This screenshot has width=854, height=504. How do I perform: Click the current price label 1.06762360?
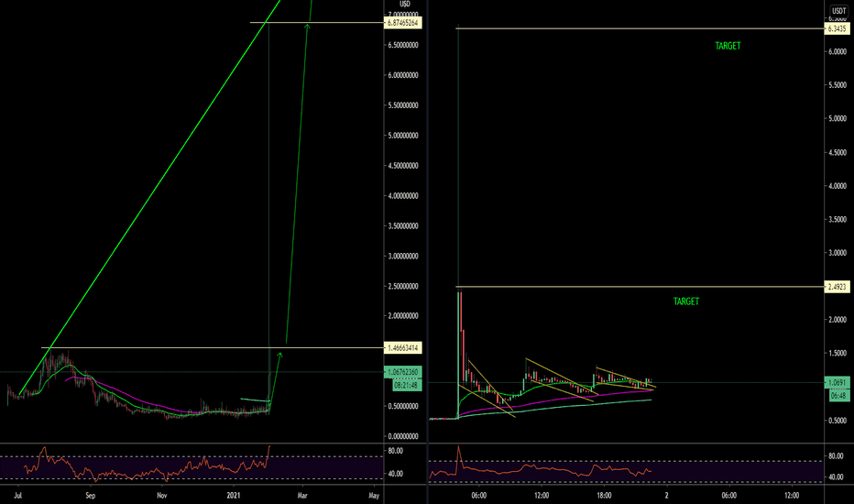403,372
